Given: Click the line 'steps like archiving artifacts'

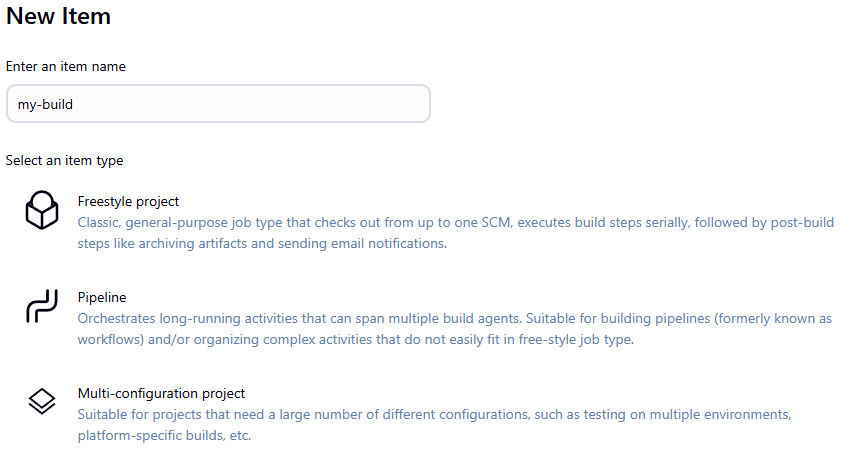Looking at the screenshot, I should (x=262, y=243).
